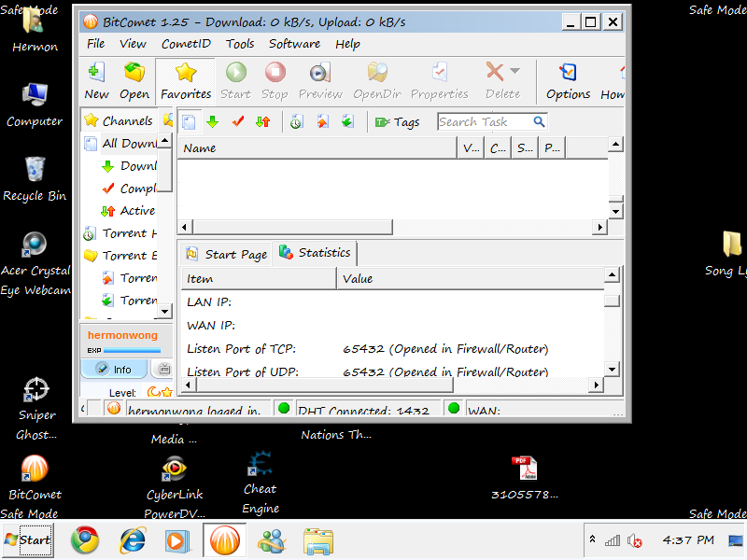747x560 pixels.
Task: Open the CometID menu
Action: [185, 44]
